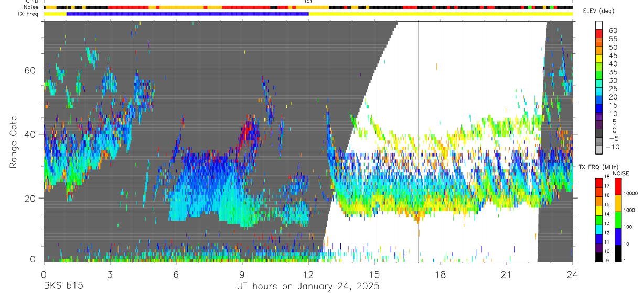Click the 'NOISE' legend title above the color bar
644x297 pixels.
tap(621, 173)
